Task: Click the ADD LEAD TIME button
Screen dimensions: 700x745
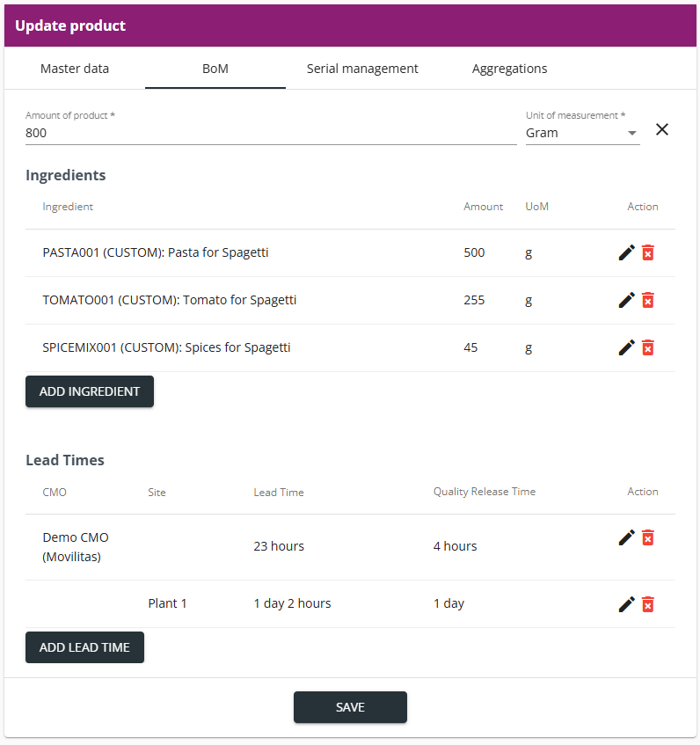Action: pyautogui.click(x=84, y=647)
